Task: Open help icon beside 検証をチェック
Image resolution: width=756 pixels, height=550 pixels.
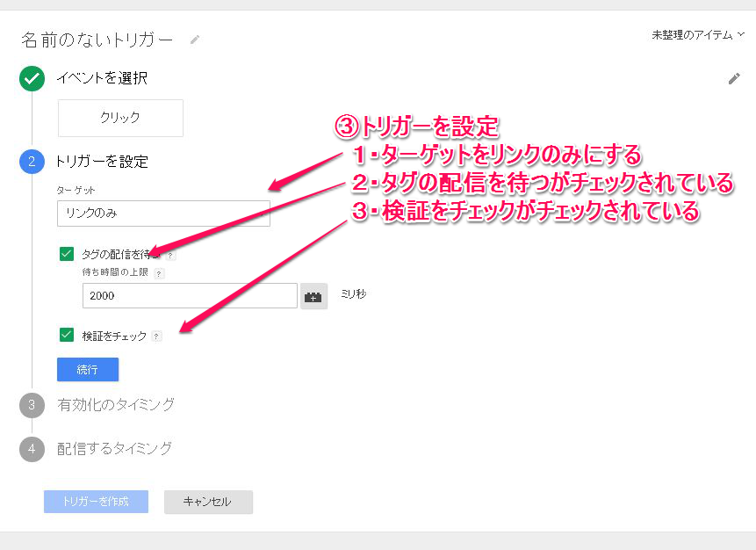Action: pos(156,337)
